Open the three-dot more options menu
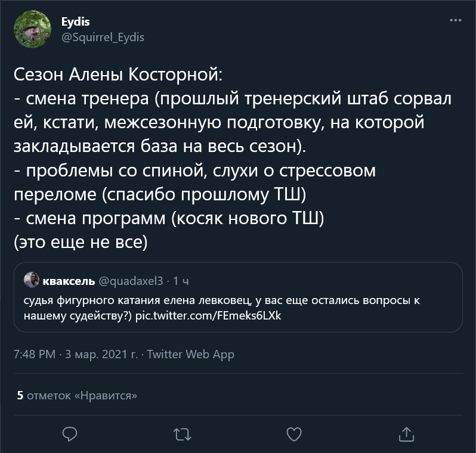The width and height of the screenshot is (476, 453). click(455, 21)
